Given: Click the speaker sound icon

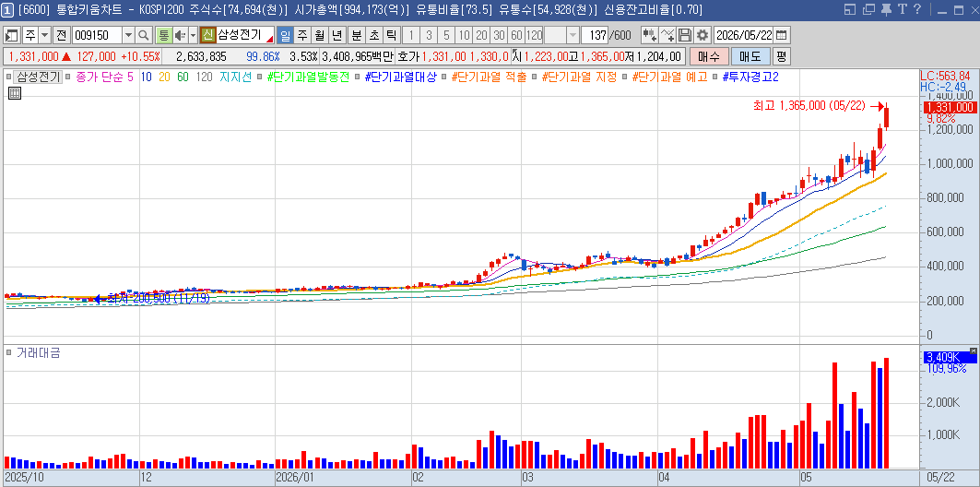Looking at the screenshot, I should point(180,35).
